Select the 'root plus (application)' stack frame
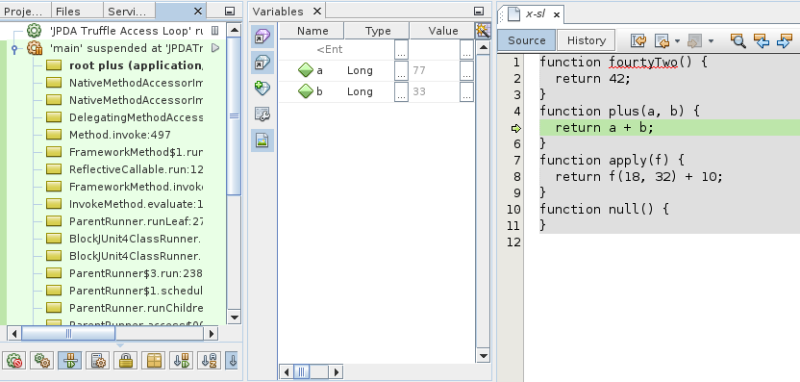 coord(136,65)
